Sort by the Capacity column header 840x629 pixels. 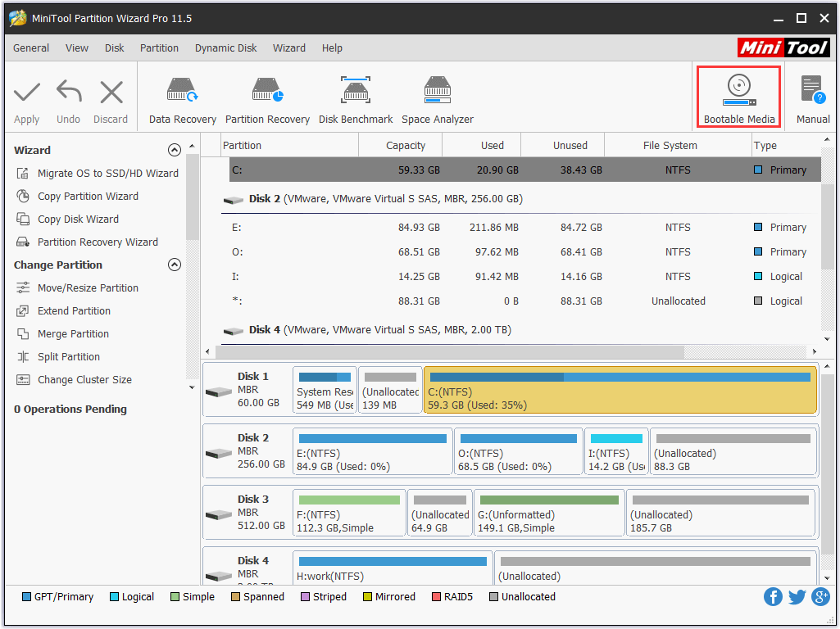click(x=400, y=145)
